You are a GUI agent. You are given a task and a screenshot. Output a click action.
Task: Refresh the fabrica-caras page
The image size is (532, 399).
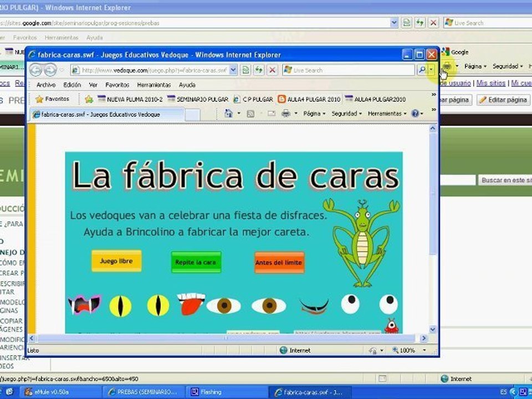(x=259, y=70)
